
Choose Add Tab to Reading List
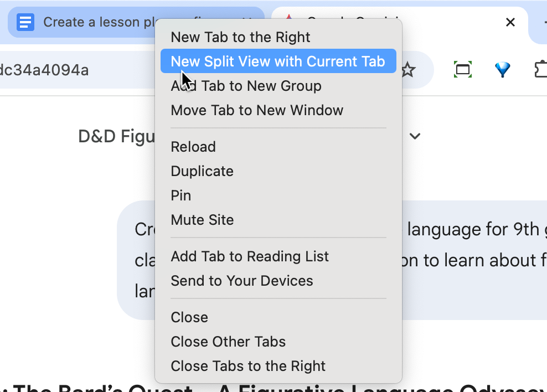pyautogui.click(x=250, y=256)
